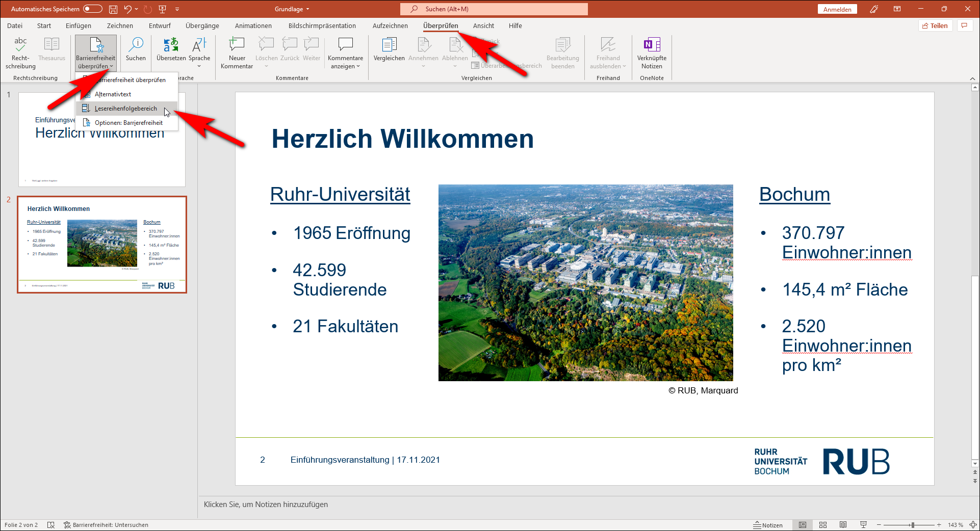Go to next slide with double arrow
Image resolution: width=980 pixels, height=531 pixels.
[975, 481]
